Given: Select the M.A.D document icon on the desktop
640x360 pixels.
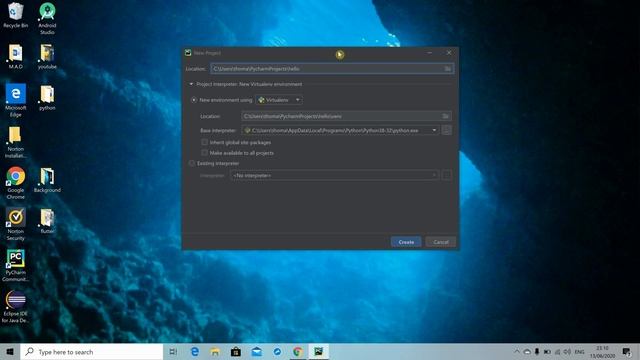Looking at the screenshot, I should (16, 56).
